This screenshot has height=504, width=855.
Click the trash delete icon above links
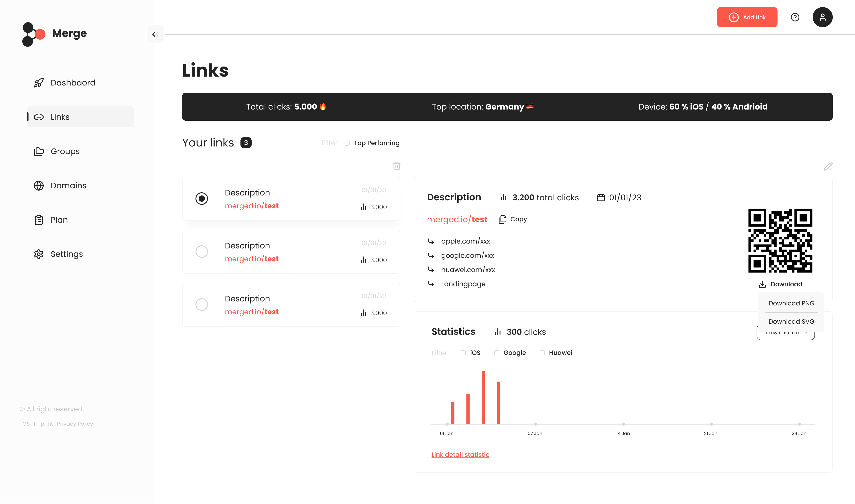pos(396,166)
